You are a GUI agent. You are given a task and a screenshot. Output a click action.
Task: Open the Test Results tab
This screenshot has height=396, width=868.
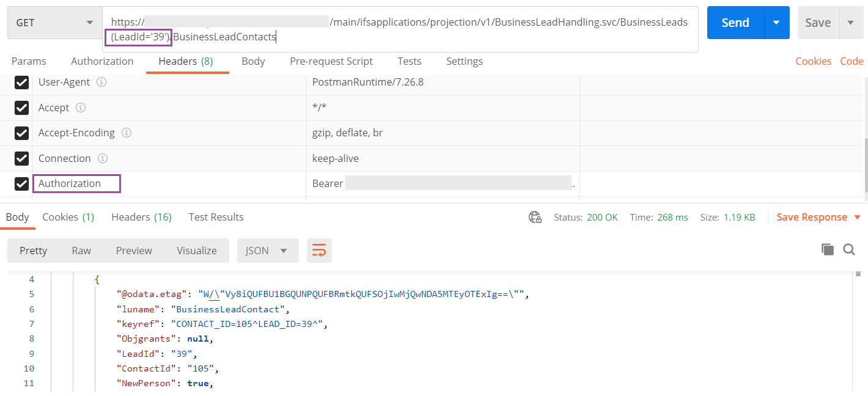[216, 217]
